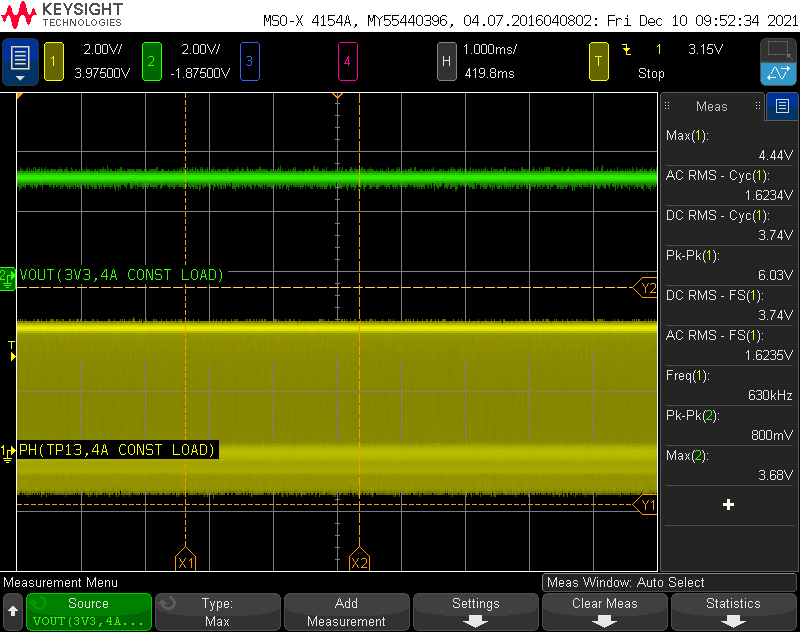Open the Statistics softkey menu
The height and width of the screenshot is (632, 800).
point(733,612)
